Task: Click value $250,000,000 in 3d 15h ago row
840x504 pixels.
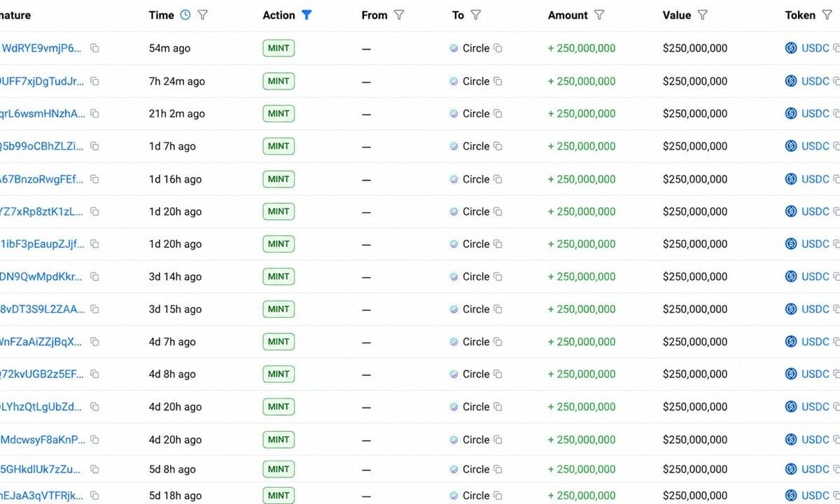Action: pyautogui.click(x=695, y=309)
